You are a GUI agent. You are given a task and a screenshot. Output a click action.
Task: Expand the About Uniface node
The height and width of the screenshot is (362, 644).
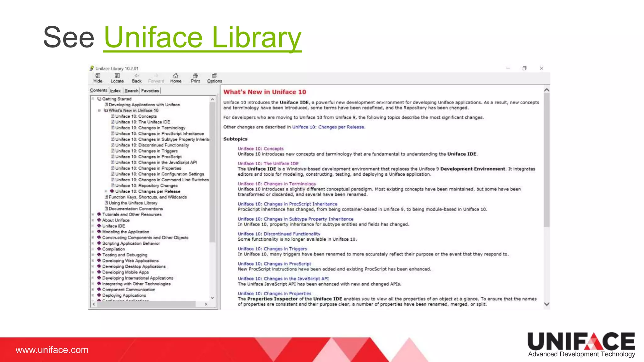[93, 220]
